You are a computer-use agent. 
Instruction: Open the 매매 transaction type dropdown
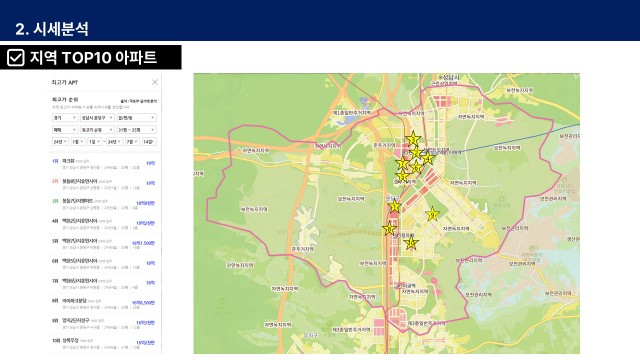point(65,129)
